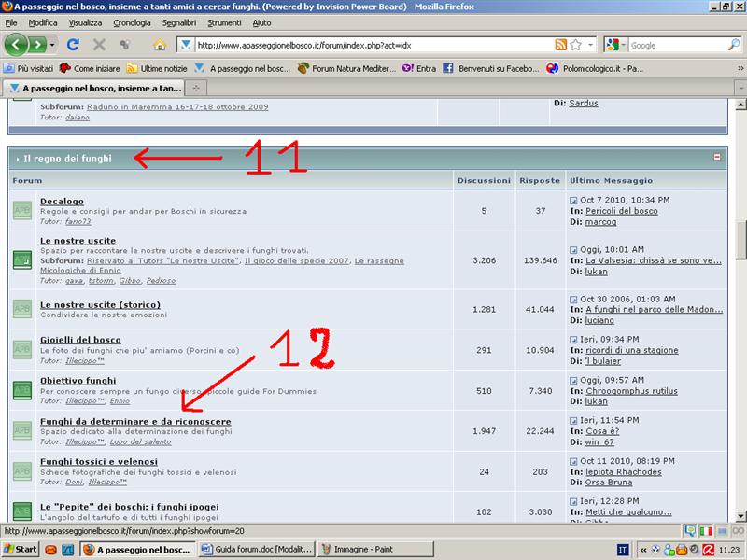This screenshot has height=560, width=747.
Task: Open the Le nostre uscite forum link
Action: point(78,241)
